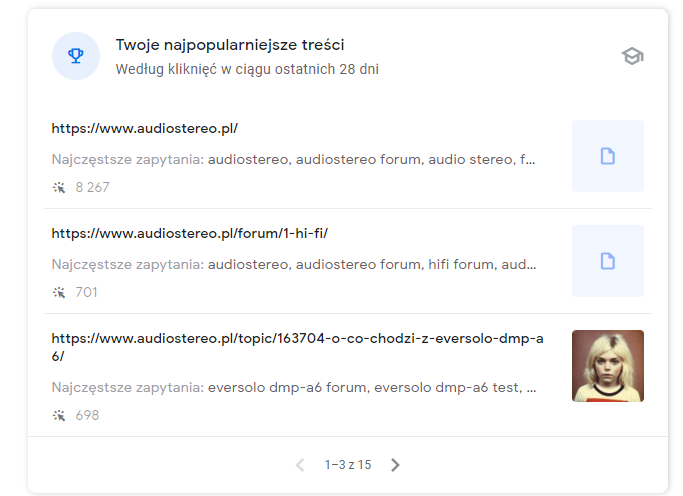The height and width of the screenshot is (496, 683).
Task: Open the forum/1-hi-fi URL entry
Action: coord(189,233)
